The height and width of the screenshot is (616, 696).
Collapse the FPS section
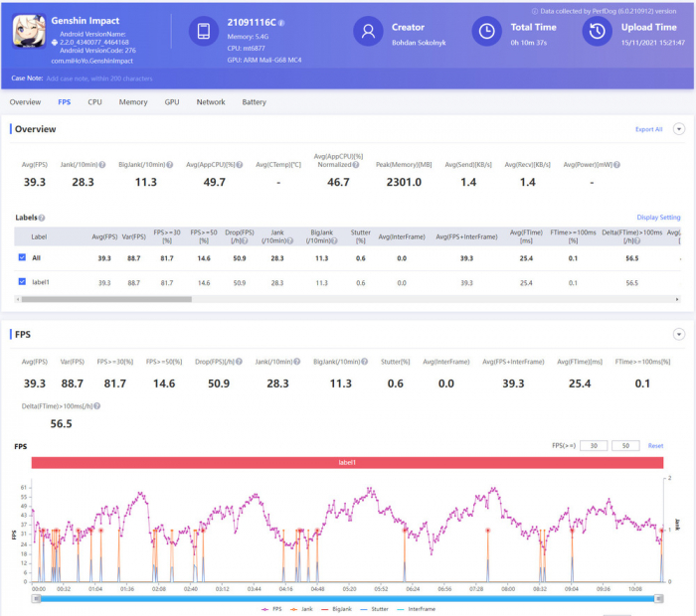pyautogui.click(x=679, y=335)
